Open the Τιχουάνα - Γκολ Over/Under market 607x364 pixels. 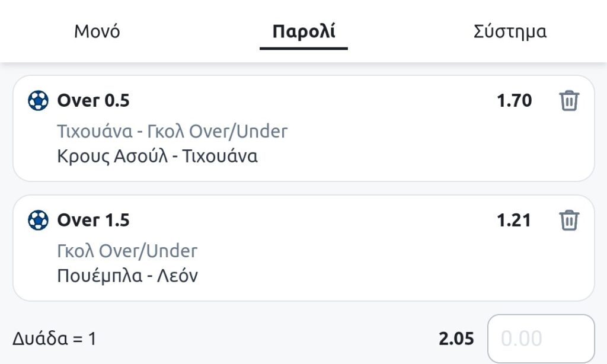click(x=172, y=131)
